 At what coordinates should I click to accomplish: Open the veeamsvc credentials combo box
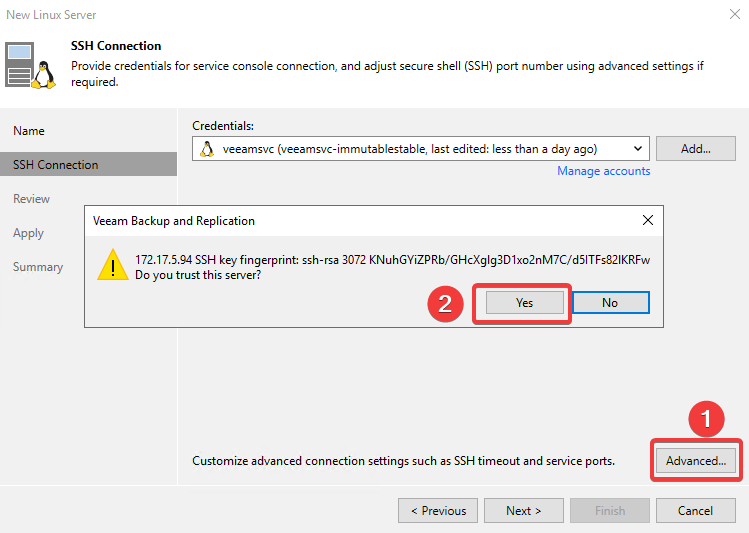point(421,149)
